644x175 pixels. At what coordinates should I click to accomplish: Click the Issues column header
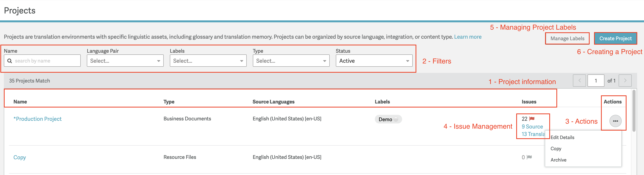[529, 102]
